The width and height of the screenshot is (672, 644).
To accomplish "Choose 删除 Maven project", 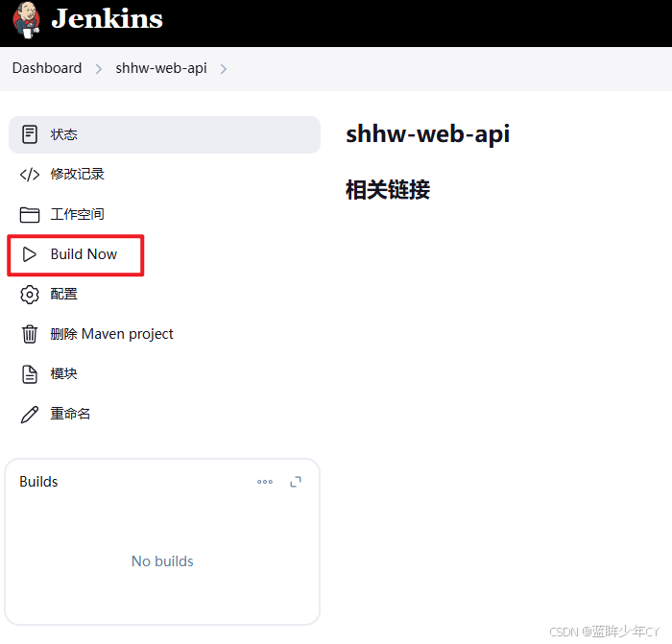I will click(x=112, y=334).
